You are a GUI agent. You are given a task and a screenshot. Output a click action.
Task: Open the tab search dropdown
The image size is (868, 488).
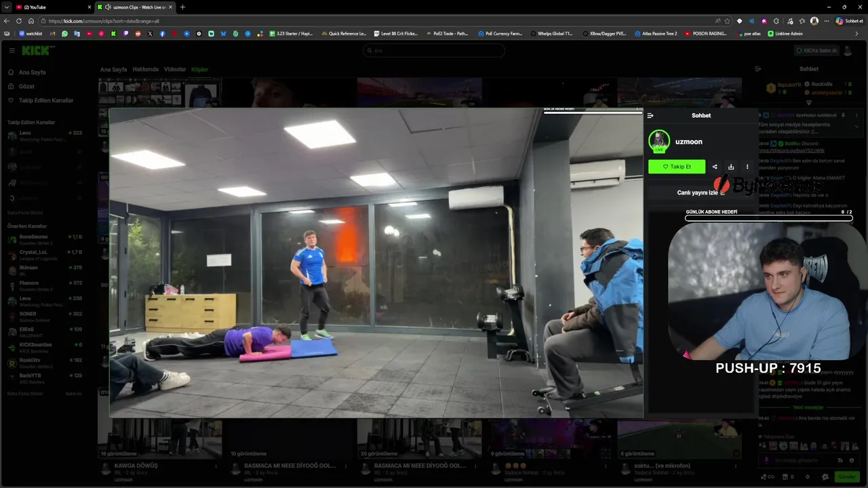click(6, 7)
